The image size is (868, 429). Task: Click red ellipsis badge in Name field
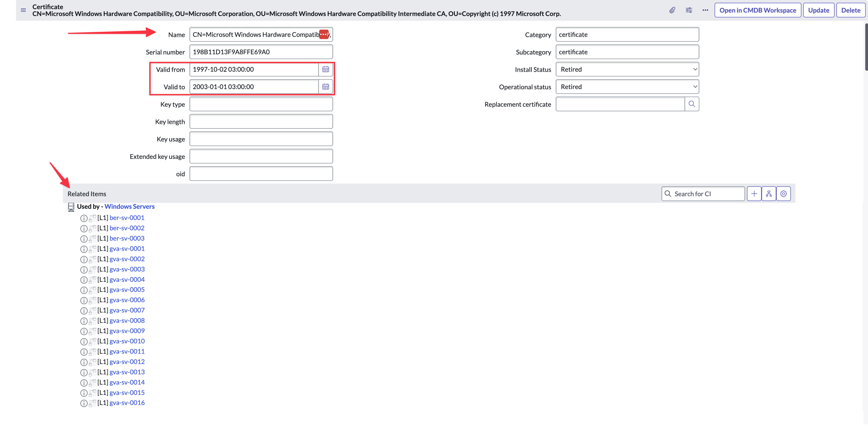point(324,34)
